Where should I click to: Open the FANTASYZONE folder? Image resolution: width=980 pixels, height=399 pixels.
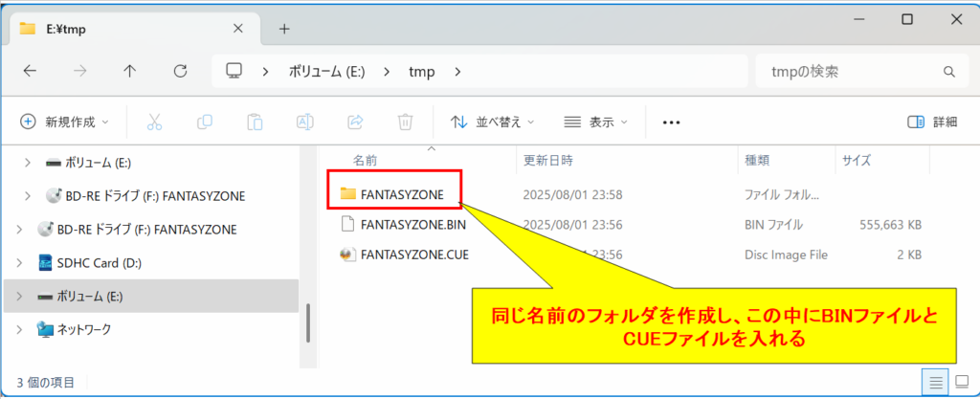[402, 194]
